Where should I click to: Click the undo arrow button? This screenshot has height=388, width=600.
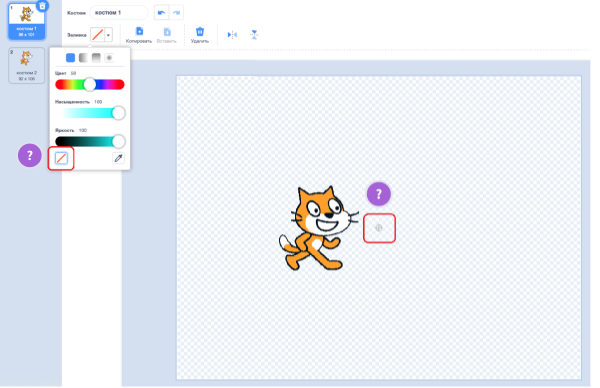[x=161, y=13]
